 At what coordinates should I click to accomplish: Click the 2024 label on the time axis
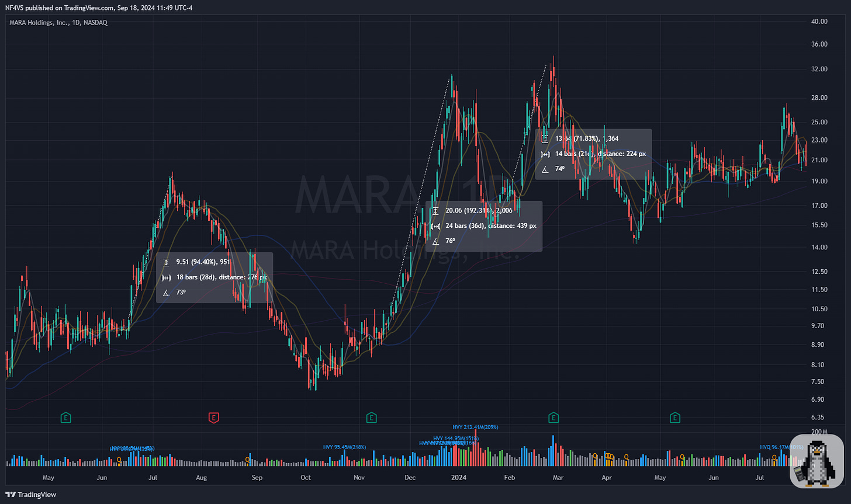click(x=458, y=478)
